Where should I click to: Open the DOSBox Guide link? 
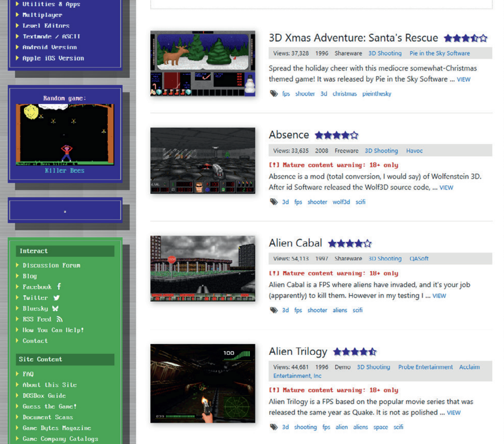pyautogui.click(x=44, y=396)
